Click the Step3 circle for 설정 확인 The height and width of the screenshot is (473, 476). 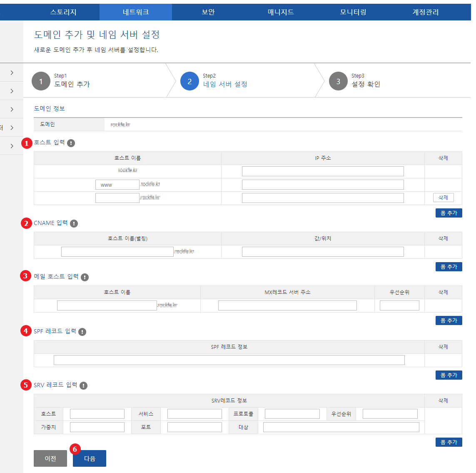point(338,81)
